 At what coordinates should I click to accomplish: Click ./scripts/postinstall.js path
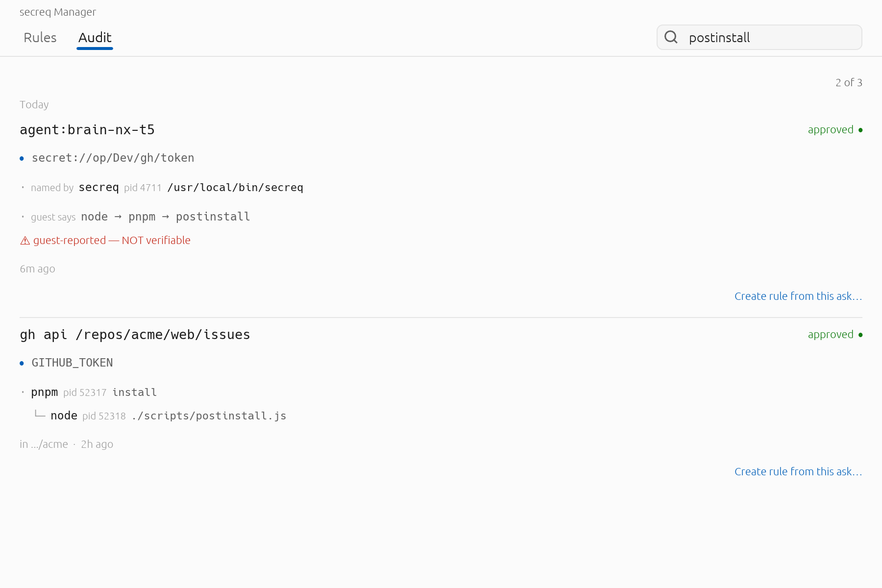coord(209,416)
